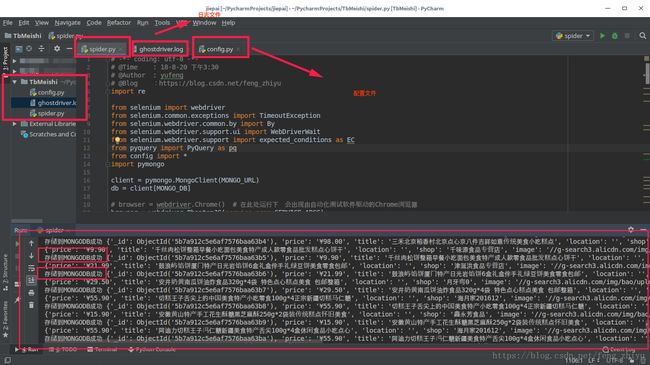Switch to the ghostdriver.log editor tab
Screen dimensions: 650x365
pyautogui.click(x=159, y=49)
